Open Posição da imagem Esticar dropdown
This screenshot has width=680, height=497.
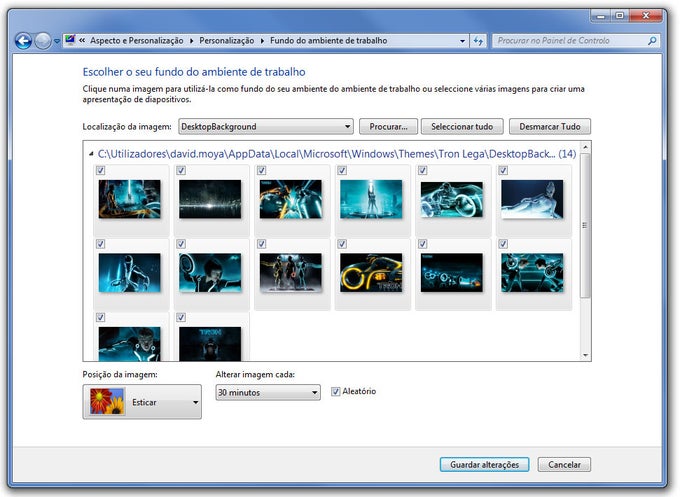click(x=142, y=402)
